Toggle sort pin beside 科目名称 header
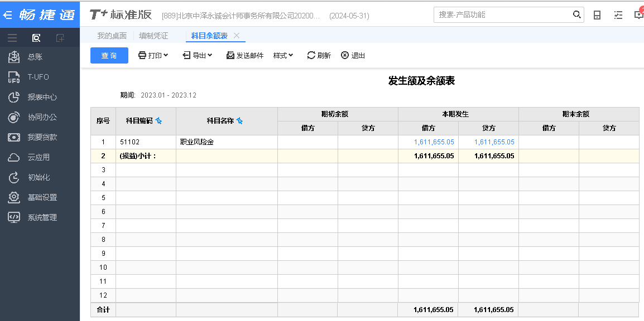The height and width of the screenshot is (321, 644). [x=239, y=121]
